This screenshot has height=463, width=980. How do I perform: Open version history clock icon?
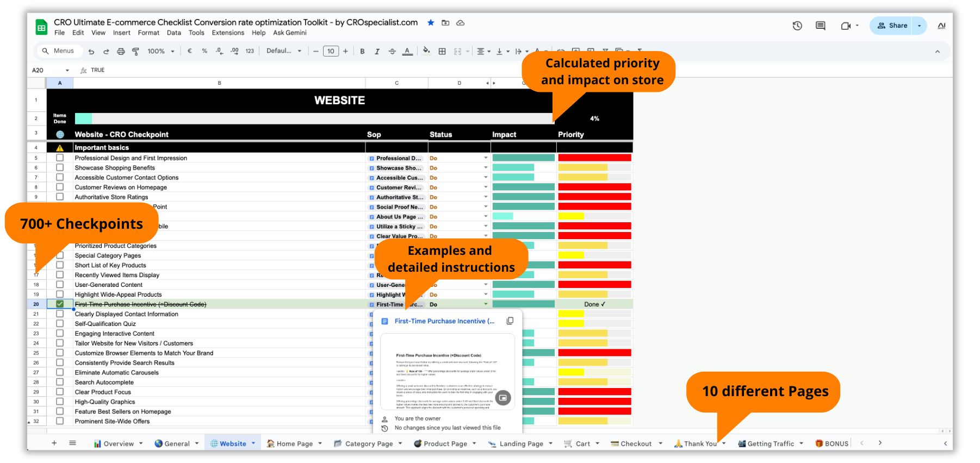coord(797,26)
